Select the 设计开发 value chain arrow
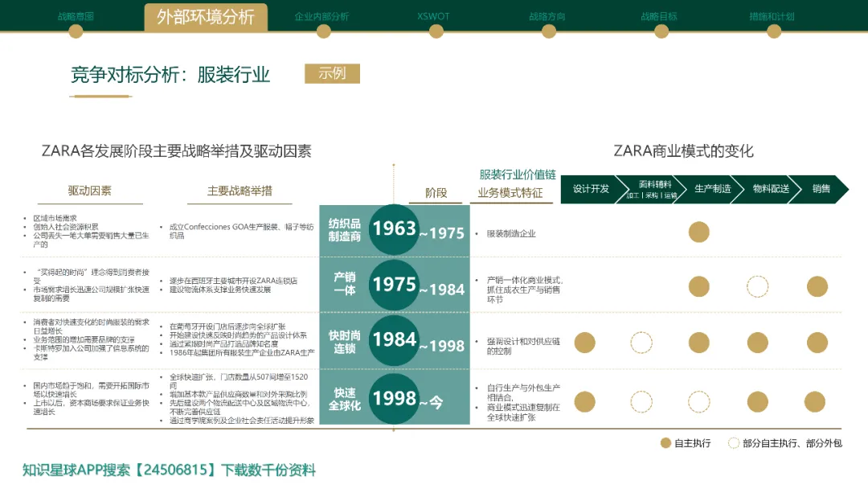The width and height of the screenshot is (868, 489). (590, 189)
